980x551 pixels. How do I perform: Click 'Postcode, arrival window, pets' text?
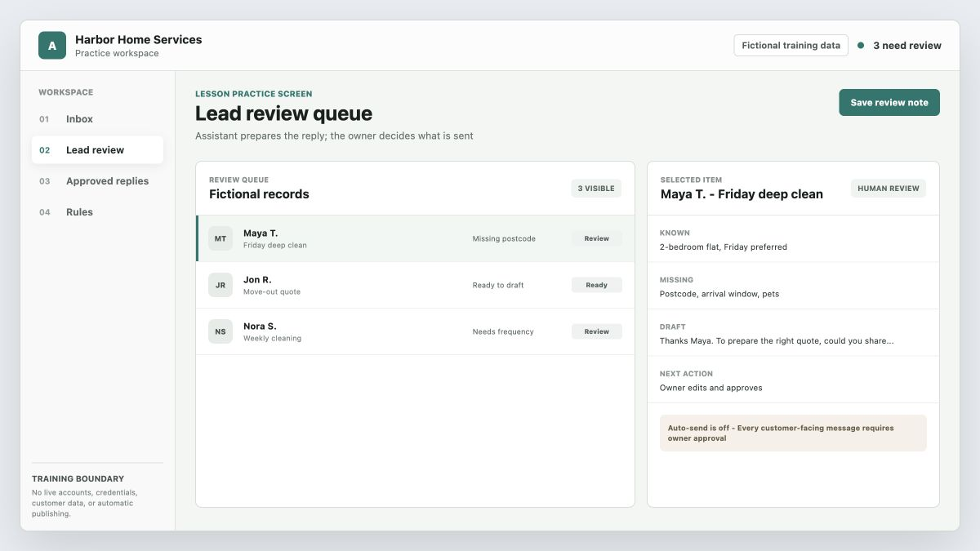click(719, 294)
